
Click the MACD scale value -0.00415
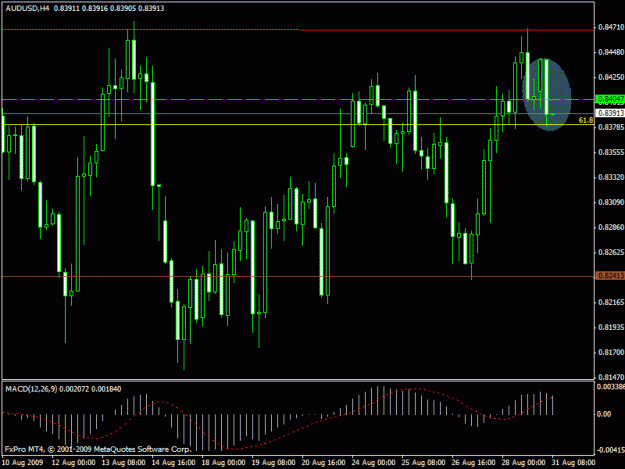[610, 450]
